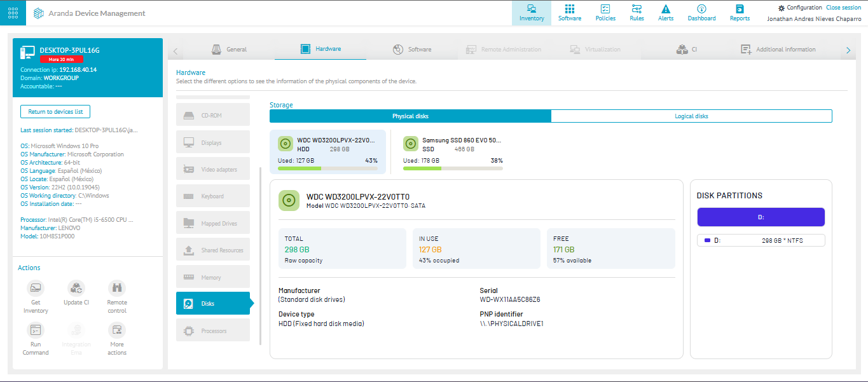Select Memory hardware category
Viewport: 868px width, 382px height.
coord(213,277)
